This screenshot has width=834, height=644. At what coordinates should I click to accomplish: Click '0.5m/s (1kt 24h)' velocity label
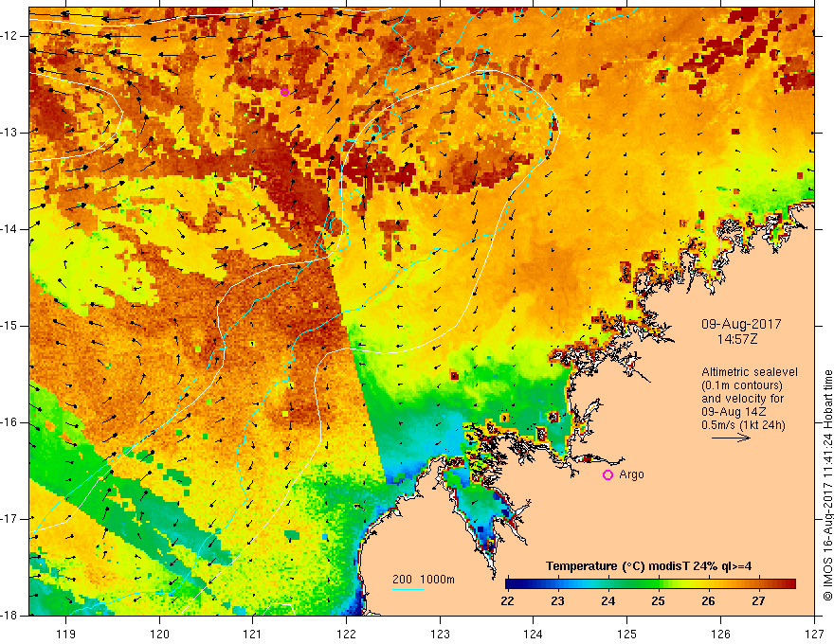(x=743, y=424)
